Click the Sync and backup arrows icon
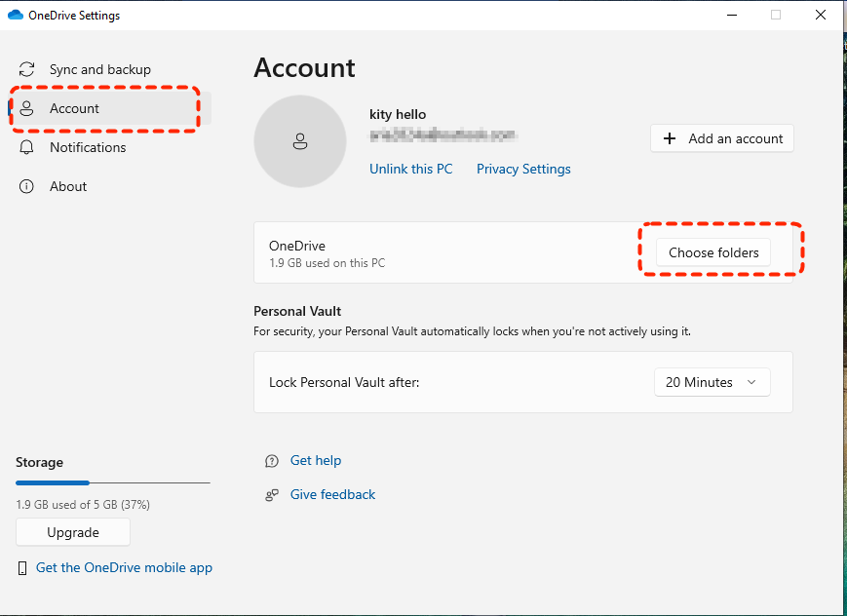847x616 pixels. (x=26, y=69)
